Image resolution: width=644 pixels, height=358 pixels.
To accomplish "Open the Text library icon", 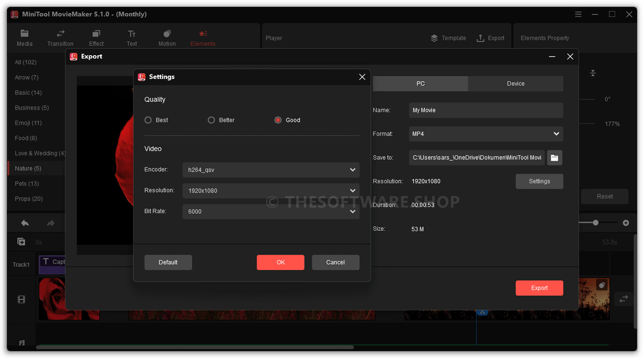I will click(132, 33).
